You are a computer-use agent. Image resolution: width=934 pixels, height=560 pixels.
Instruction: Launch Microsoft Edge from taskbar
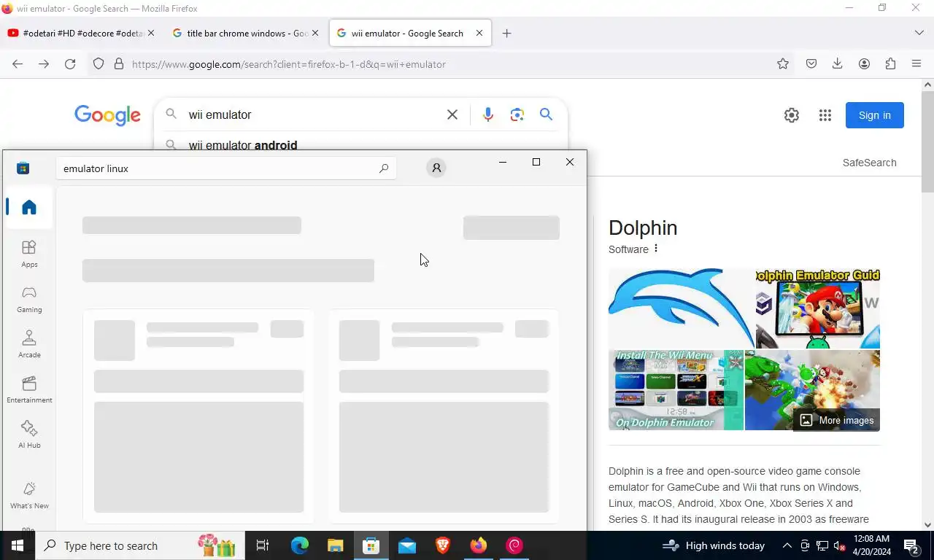click(300, 545)
